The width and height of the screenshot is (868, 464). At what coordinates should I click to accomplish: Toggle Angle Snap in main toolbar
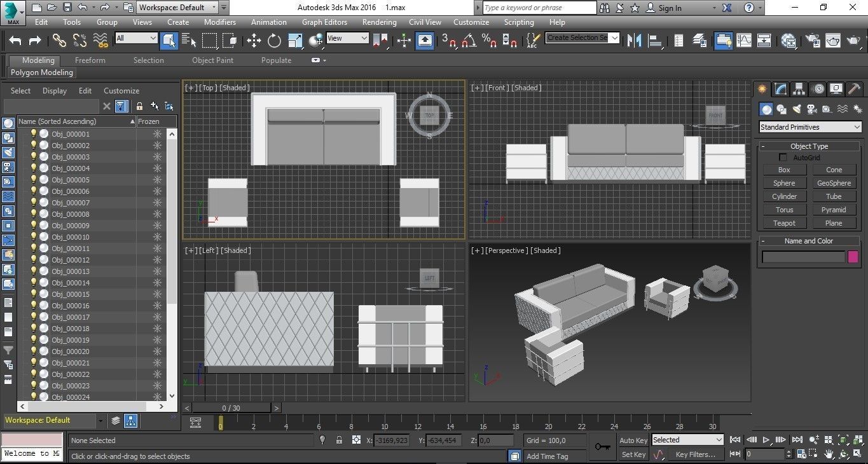tap(469, 40)
